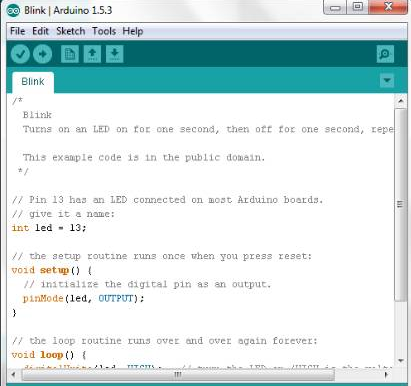411x386 pixels.
Task: Click the vertical scrollbar down arrow
Action: (401, 360)
